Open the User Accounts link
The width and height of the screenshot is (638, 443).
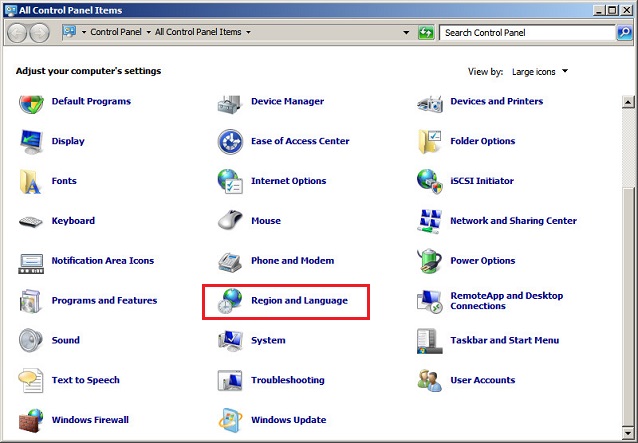pyautogui.click(x=483, y=380)
